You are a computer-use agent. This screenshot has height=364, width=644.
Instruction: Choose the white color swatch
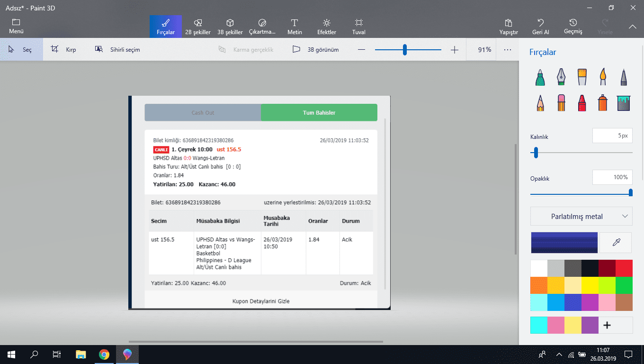[539, 268]
